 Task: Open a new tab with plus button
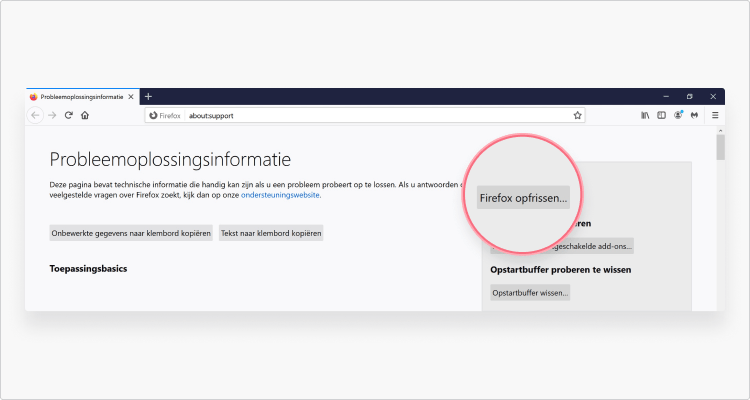pos(148,97)
